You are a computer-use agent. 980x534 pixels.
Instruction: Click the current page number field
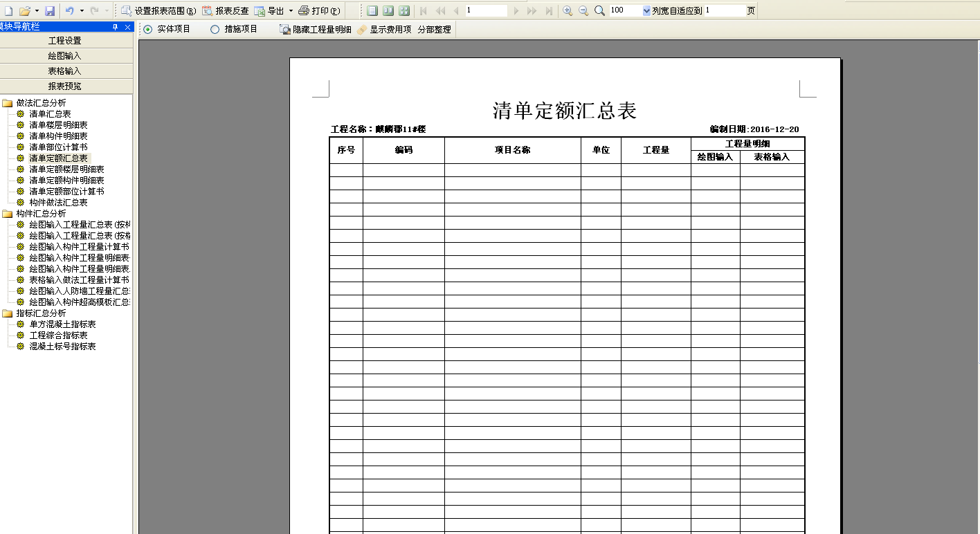pyautogui.click(x=486, y=11)
